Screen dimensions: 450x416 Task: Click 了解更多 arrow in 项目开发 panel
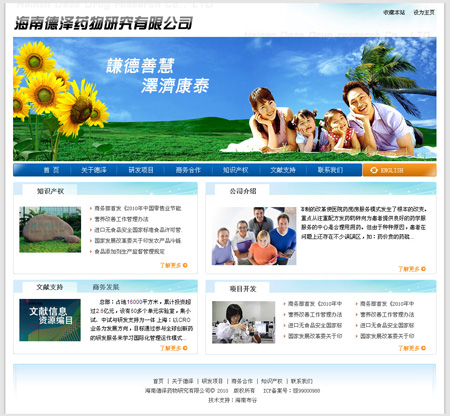coord(423,348)
